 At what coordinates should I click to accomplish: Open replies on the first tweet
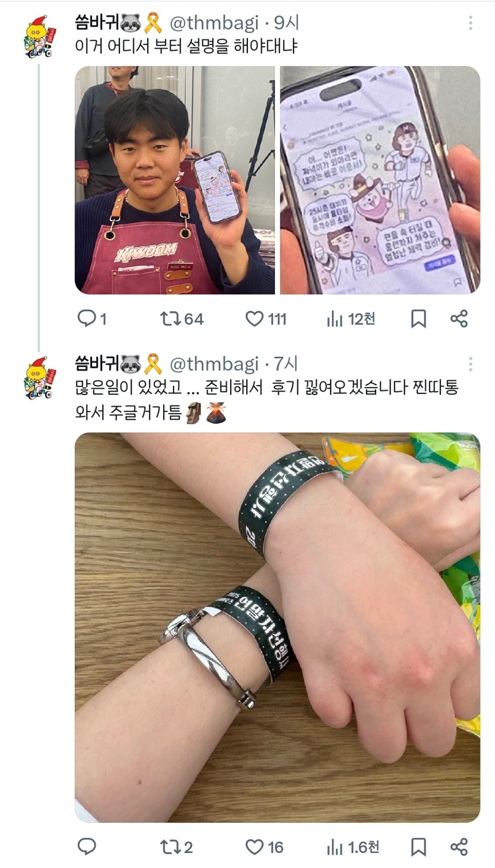[92, 319]
